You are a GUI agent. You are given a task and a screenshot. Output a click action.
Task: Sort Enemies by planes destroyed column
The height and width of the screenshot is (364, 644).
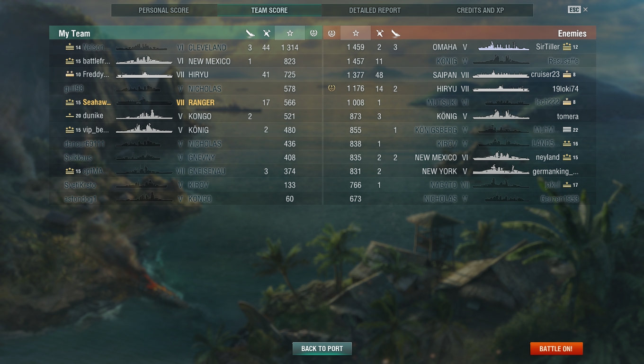coord(379,33)
